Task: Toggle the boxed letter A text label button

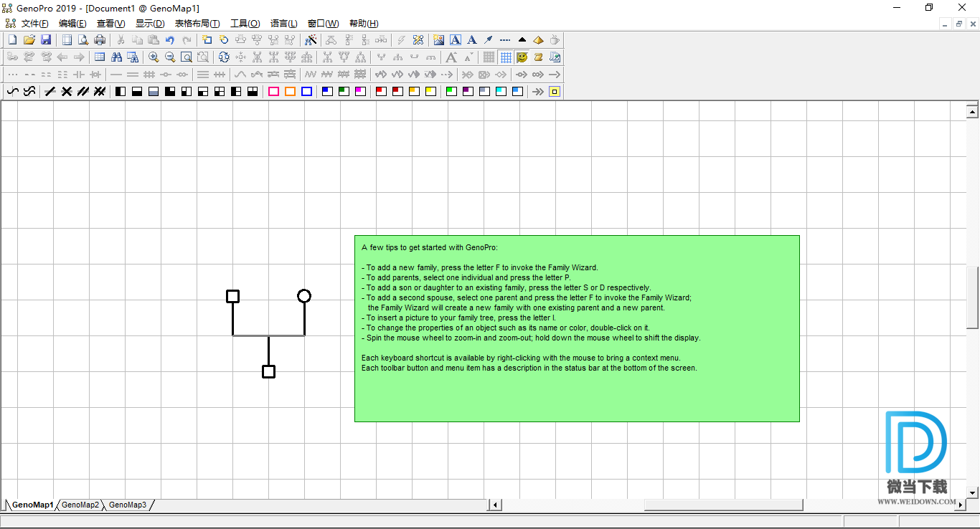Action: pyautogui.click(x=456, y=40)
